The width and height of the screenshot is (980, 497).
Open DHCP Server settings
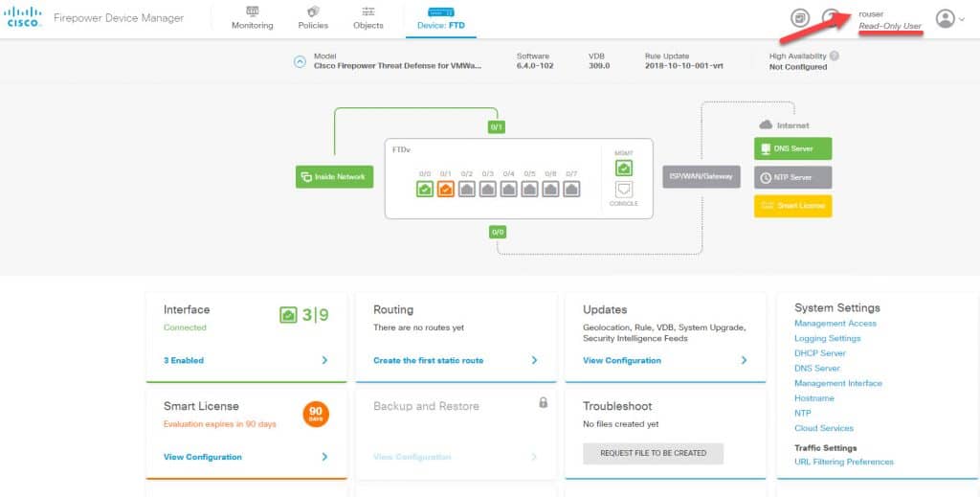[819, 353]
